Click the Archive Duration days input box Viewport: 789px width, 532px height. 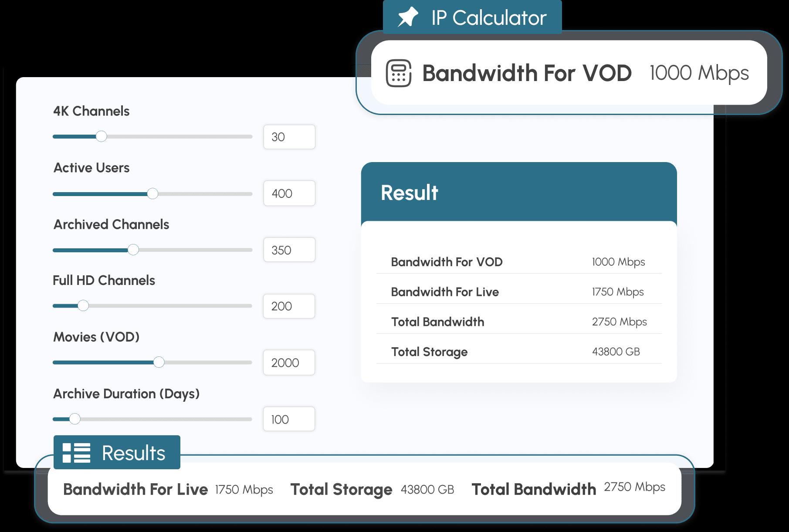coord(289,419)
